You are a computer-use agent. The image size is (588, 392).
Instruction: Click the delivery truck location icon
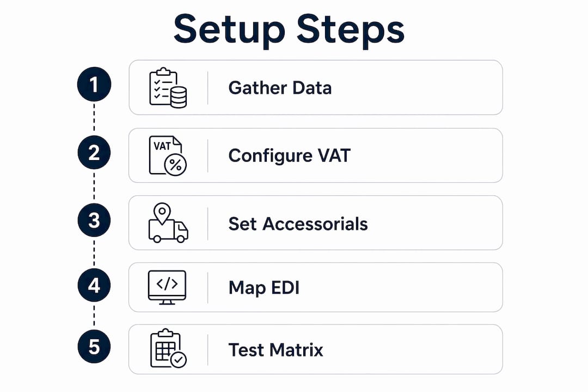coord(168,223)
